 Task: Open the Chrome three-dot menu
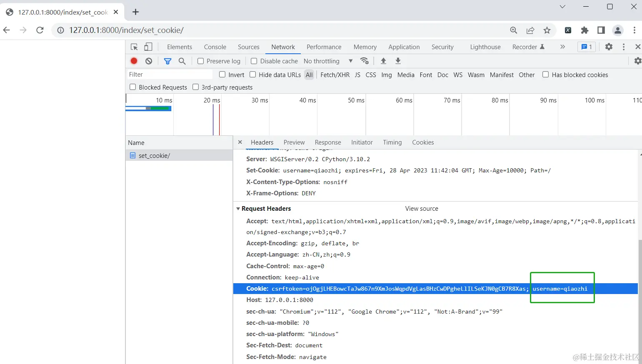[x=634, y=30]
